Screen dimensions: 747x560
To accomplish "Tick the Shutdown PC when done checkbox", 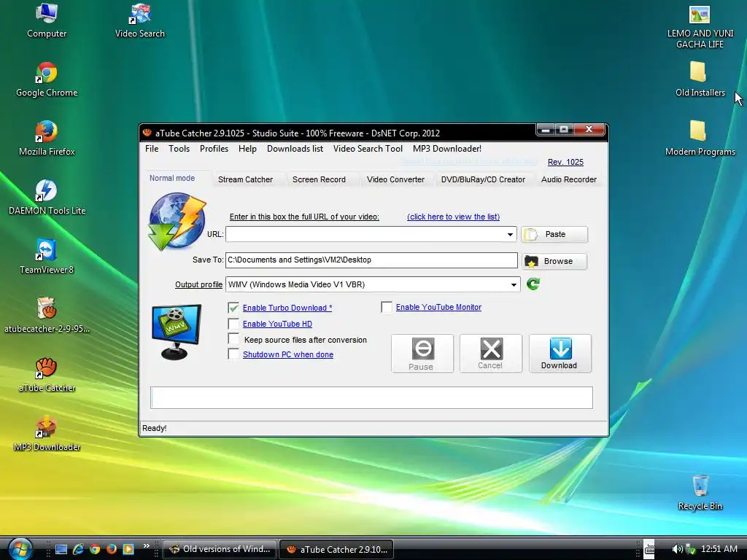I will (x=233, y=354).
